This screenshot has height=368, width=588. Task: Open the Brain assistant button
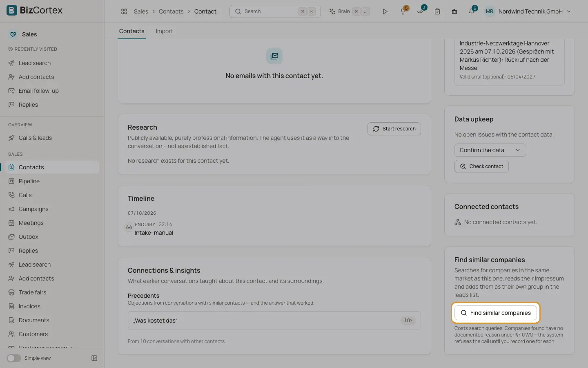(349, 11)
